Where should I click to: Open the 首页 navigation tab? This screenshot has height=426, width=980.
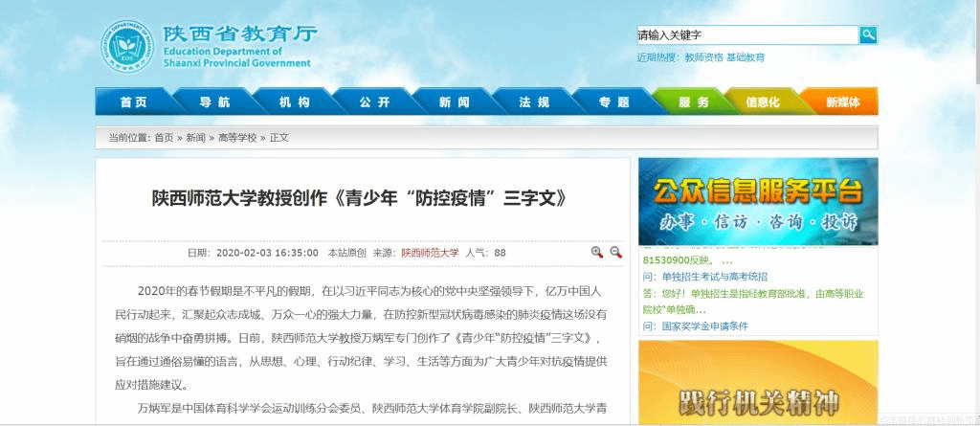tap(134, 102)
